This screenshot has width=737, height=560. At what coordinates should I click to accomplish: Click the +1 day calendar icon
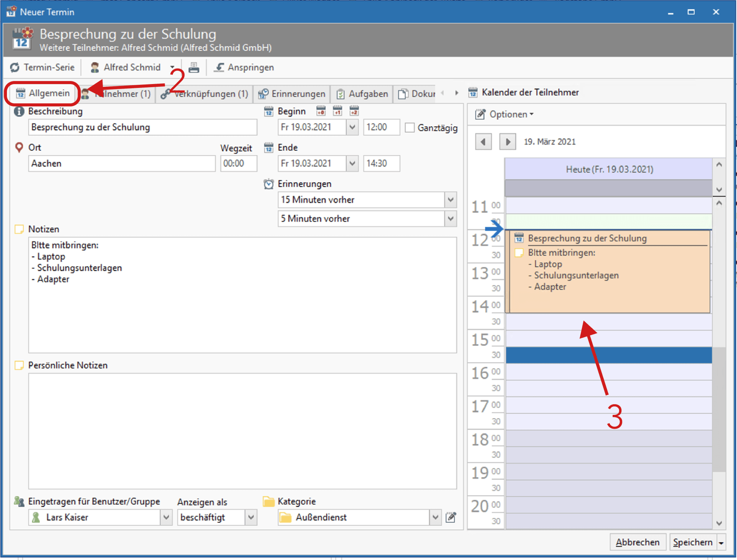pos(337,111)
